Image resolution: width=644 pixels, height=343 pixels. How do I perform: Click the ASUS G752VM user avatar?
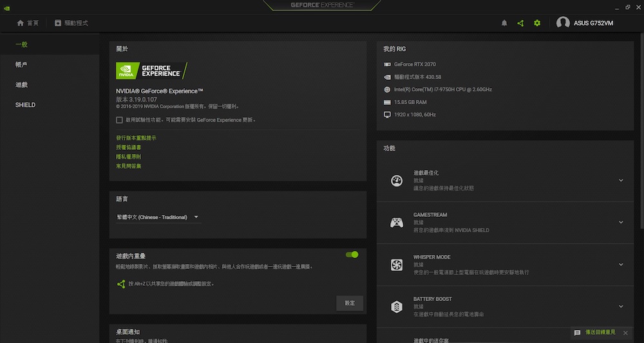coord(563,23)
